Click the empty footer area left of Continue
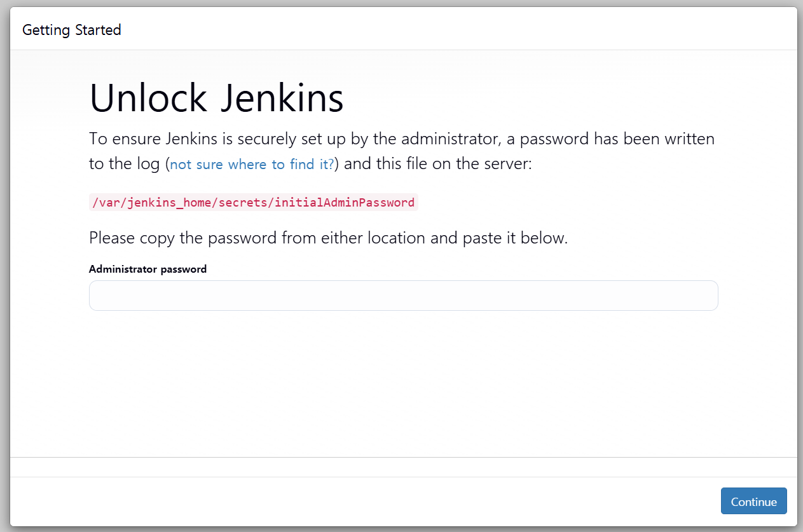The height and width of the screenshot is (532, 803). [362, 501]
